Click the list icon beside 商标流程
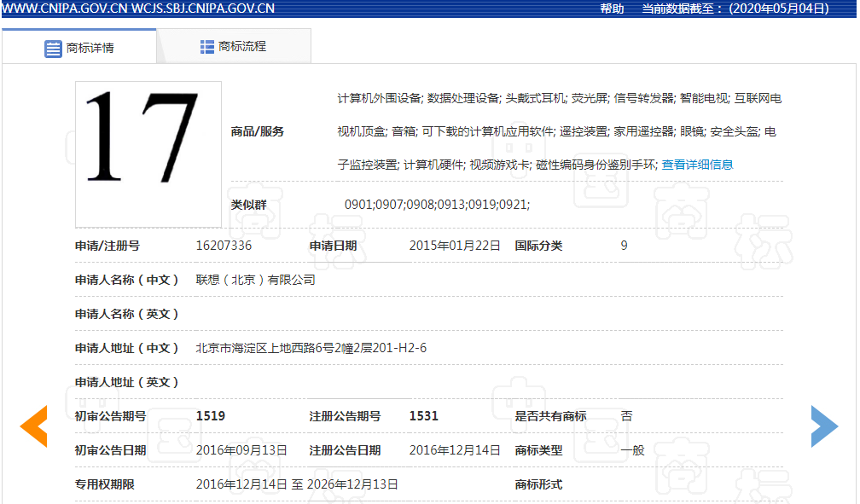 coord(207,47)
